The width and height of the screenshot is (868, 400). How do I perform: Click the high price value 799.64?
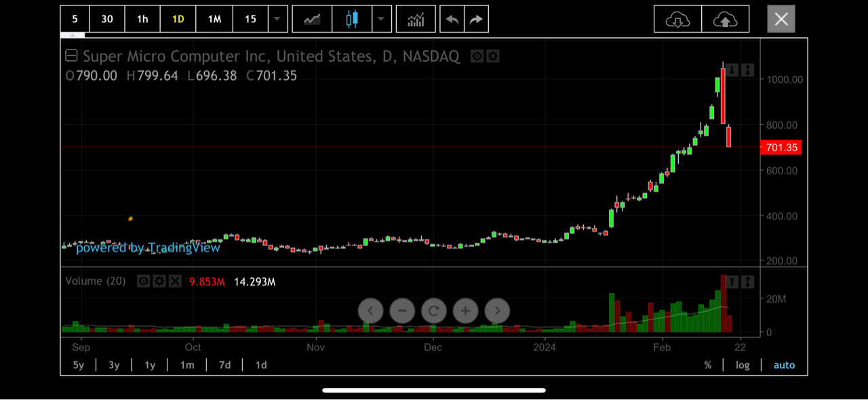tap(158, 76)
